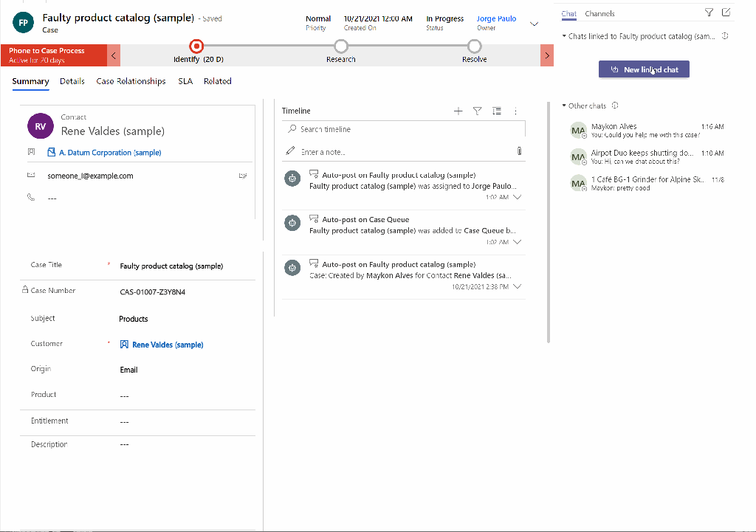Click the New linked chat button

pos(644,69)
